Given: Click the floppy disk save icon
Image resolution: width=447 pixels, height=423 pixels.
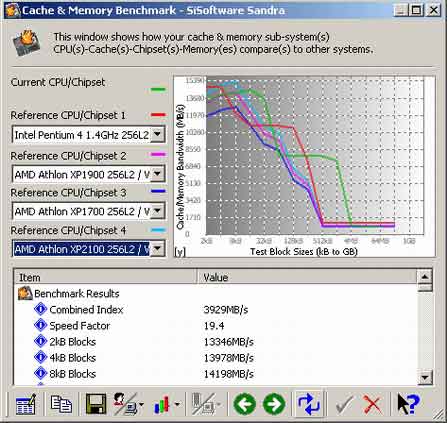Looking at the screenshot, I should tap(96, 404).
